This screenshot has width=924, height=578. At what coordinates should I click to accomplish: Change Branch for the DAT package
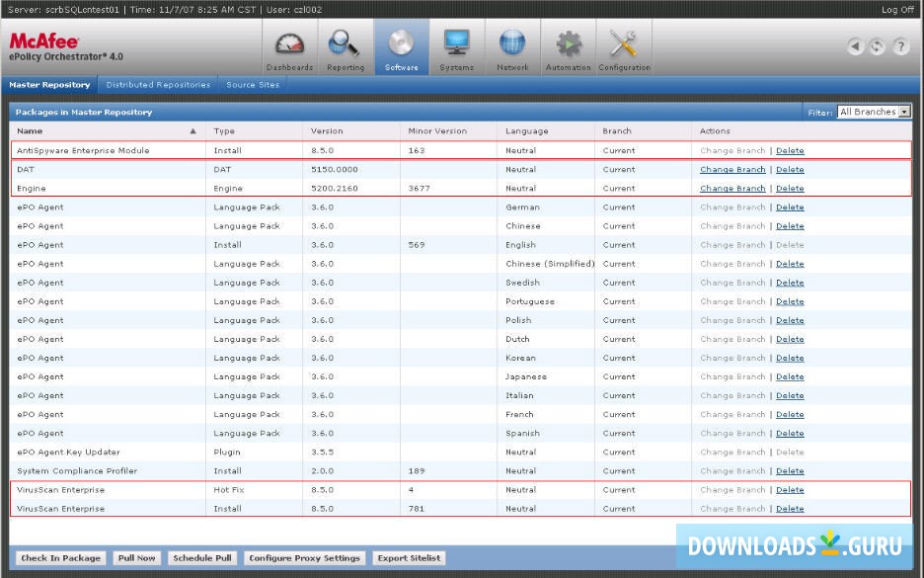(732, 169)
